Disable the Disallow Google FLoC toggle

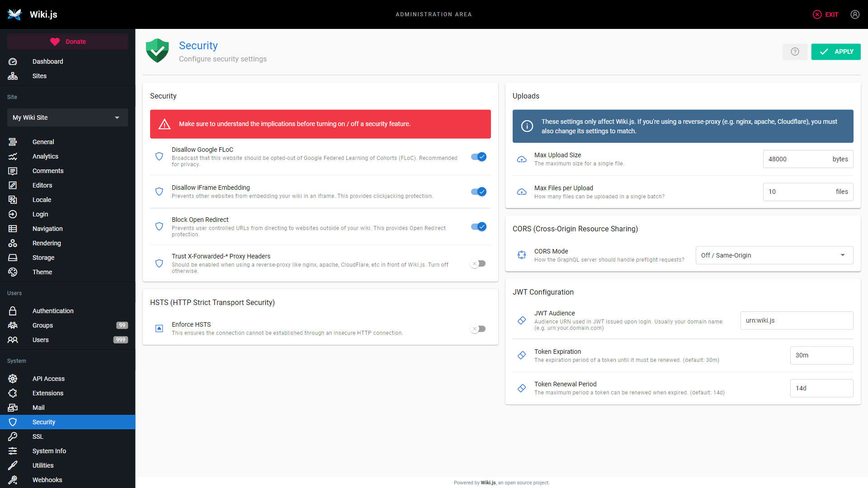pos(478,157)
